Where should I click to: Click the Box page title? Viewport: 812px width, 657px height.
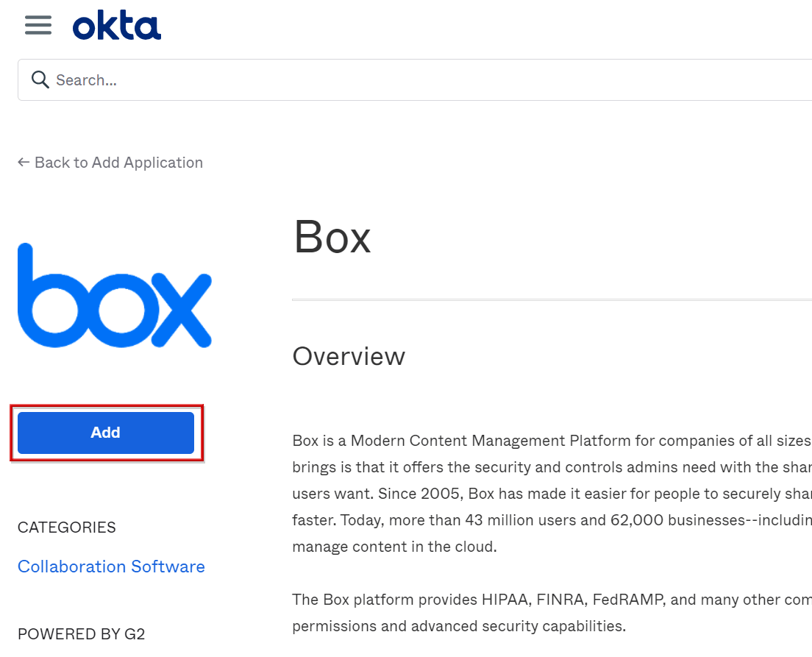point(332,237)
